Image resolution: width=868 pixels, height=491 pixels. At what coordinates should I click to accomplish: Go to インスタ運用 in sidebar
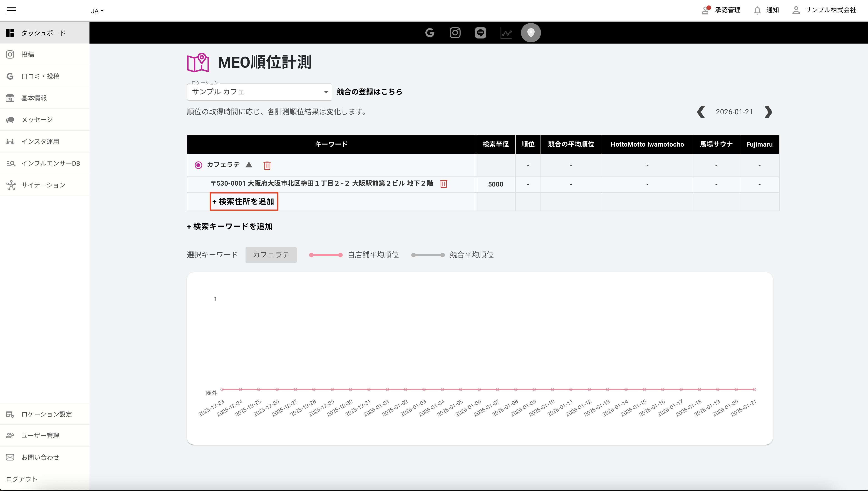45,141
